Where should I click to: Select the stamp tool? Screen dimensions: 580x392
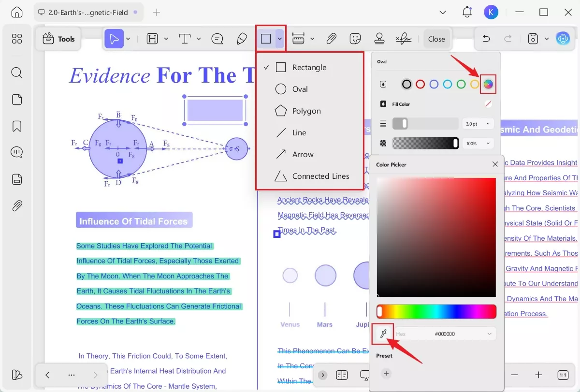(x=379, y=39)
